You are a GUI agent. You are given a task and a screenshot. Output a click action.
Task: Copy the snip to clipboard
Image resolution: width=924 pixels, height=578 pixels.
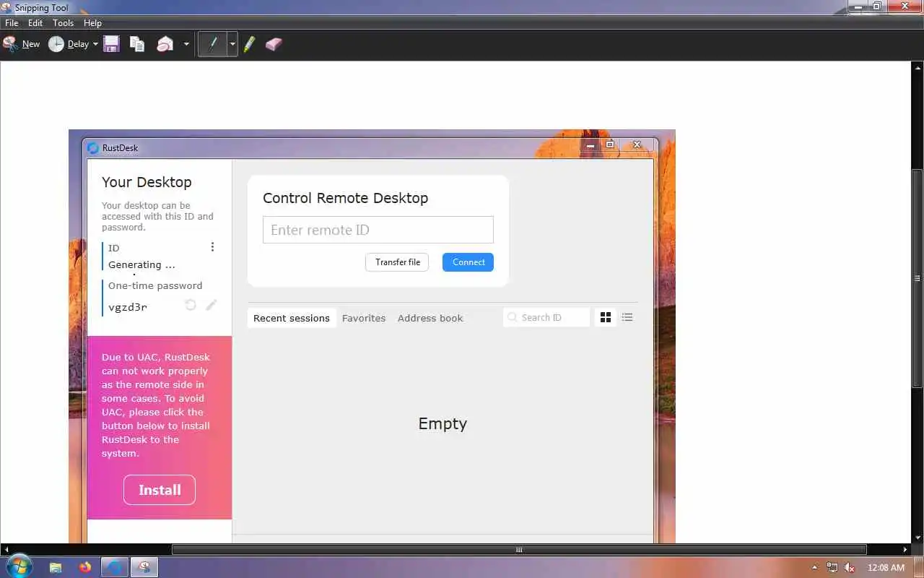click(137, 44)
